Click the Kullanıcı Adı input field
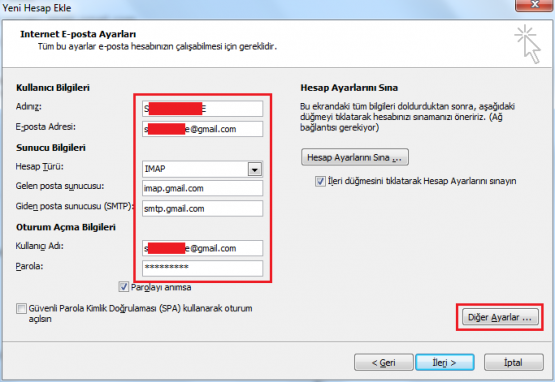 click(x=202, y=248)
